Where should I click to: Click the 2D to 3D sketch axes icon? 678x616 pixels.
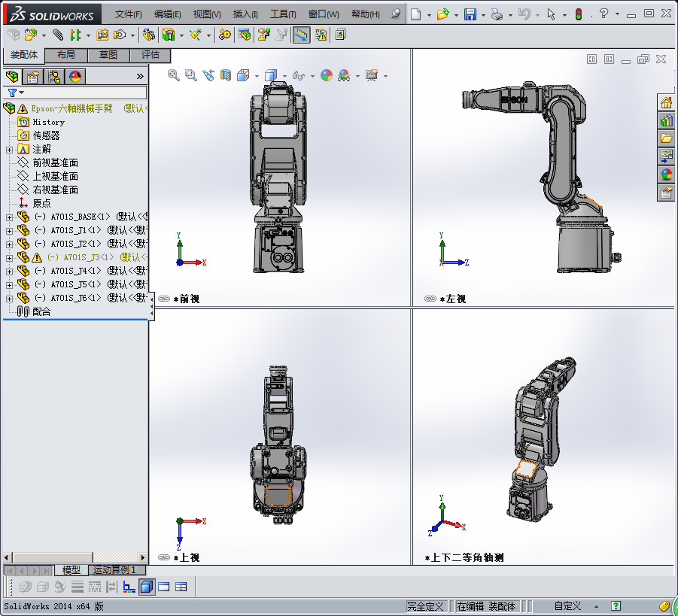pyautogui.click(x=129, y=587)
